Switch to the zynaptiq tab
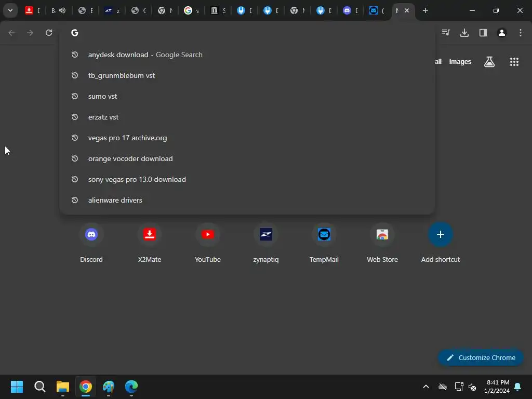This screenshot has height=399, width=532. [112, 10]
